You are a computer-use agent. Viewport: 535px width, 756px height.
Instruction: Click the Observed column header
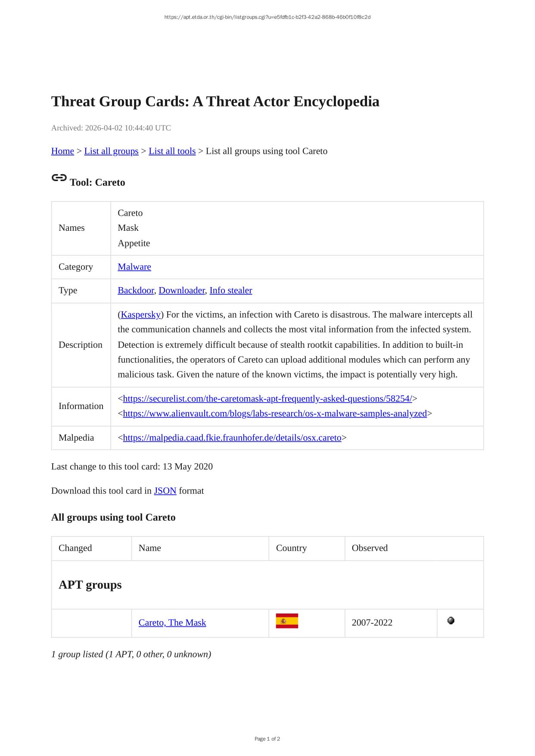(370, 548)
